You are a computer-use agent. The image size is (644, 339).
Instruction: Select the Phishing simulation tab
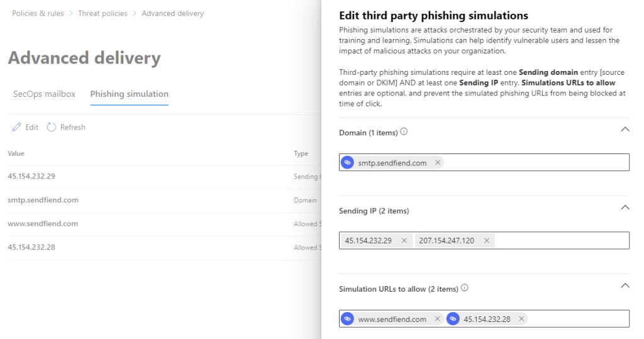129,94
